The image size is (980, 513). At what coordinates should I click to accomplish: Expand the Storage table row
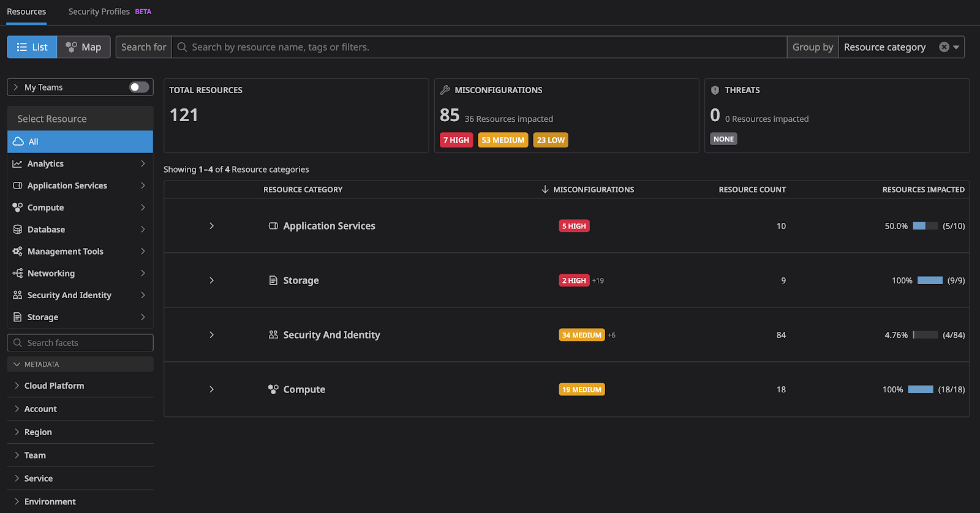coord(212,280)
